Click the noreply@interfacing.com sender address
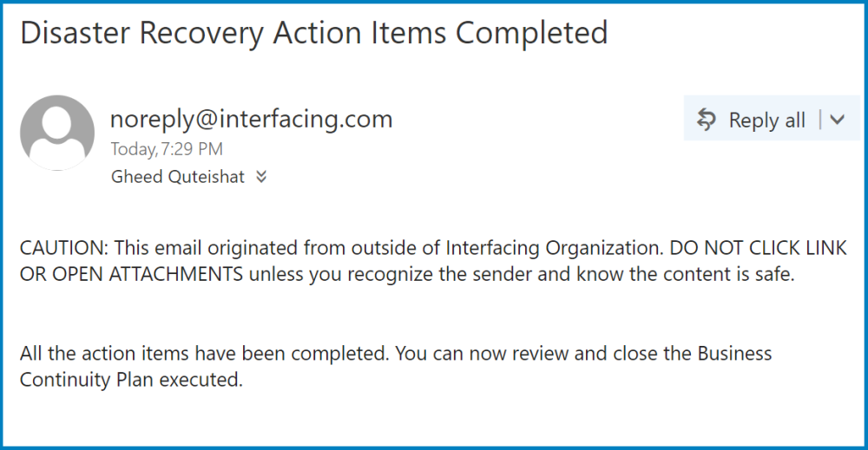 pyautogui.click(x=251, y=118)
